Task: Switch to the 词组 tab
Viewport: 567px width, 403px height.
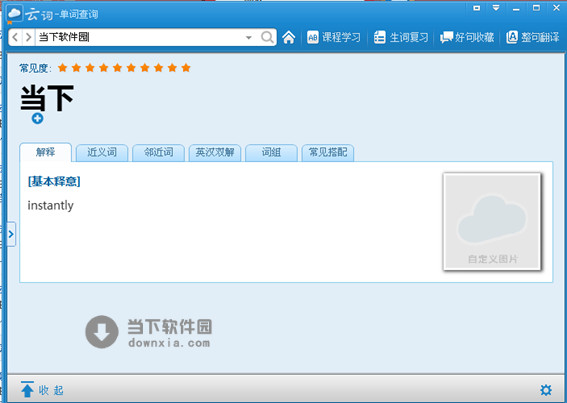Action: point(271,152)
